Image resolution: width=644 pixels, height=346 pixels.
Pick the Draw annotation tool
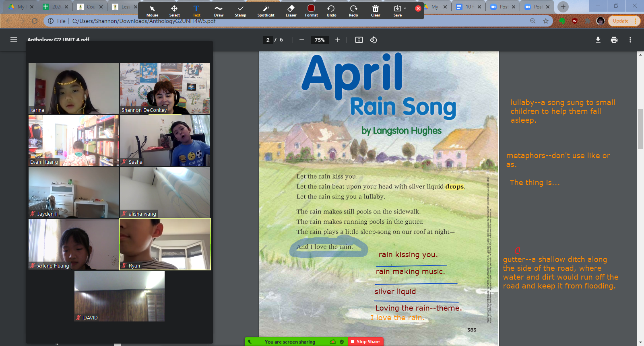pos(219,11)
